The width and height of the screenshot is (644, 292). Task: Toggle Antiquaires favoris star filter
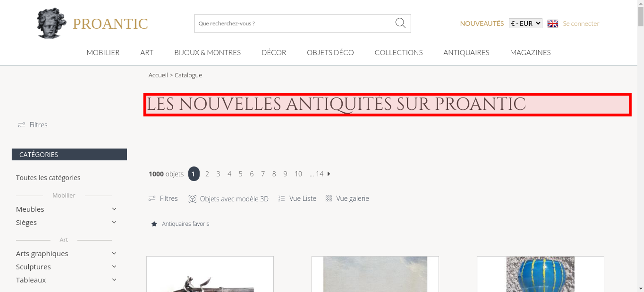[x=180, y=224]
